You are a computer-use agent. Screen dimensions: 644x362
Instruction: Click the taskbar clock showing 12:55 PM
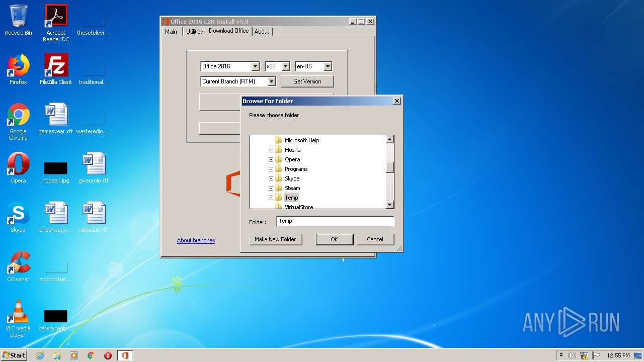click(x=618, y=355)
